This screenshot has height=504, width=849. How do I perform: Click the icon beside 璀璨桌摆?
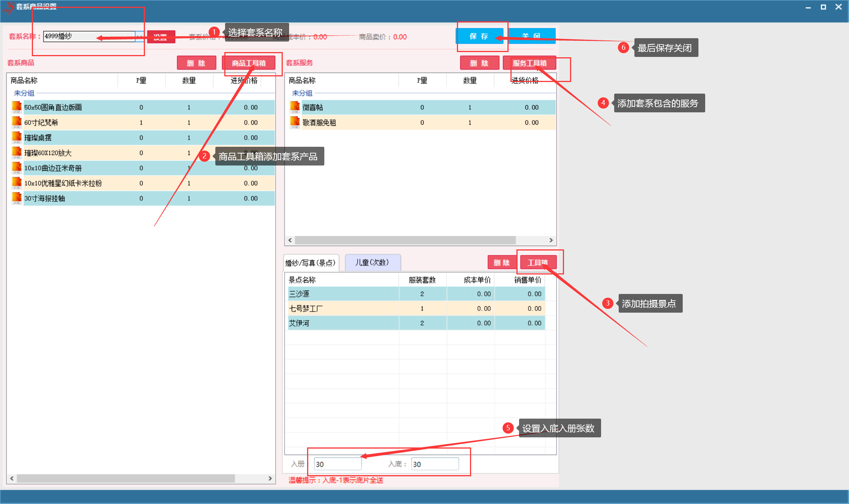point(16,137)
